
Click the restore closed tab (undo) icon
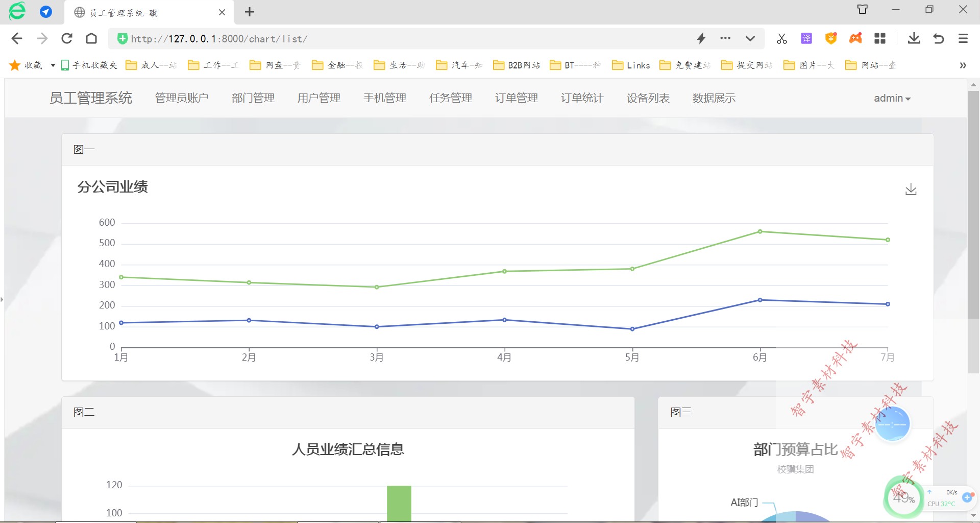tap(939, 38)
